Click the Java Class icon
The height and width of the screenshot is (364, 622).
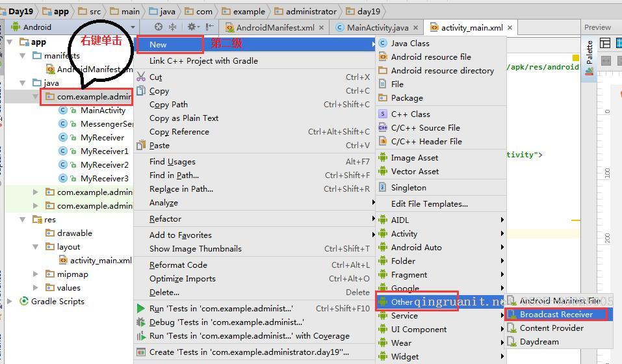tap(383, 43)
